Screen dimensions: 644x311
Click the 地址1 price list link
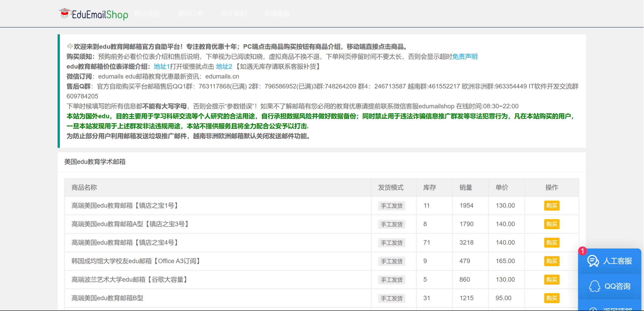click(x=162, y=67)
